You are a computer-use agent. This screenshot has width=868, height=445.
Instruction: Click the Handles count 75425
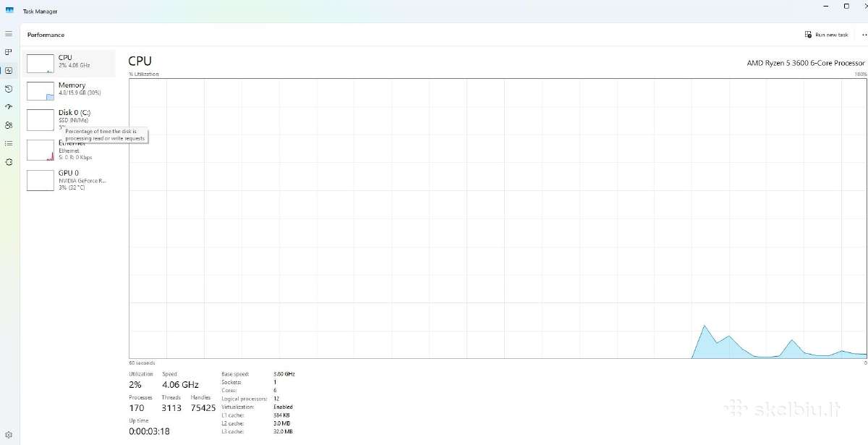[203, 408]
